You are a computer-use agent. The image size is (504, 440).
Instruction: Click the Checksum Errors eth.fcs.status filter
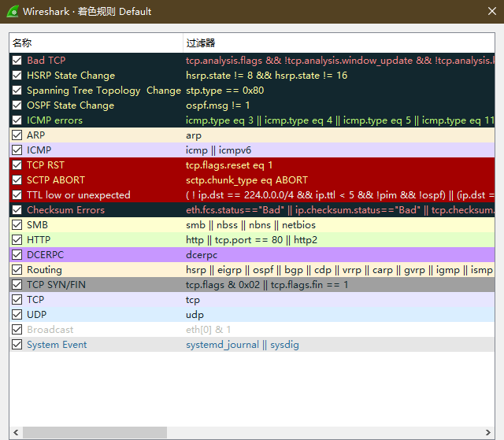[340, 210]
